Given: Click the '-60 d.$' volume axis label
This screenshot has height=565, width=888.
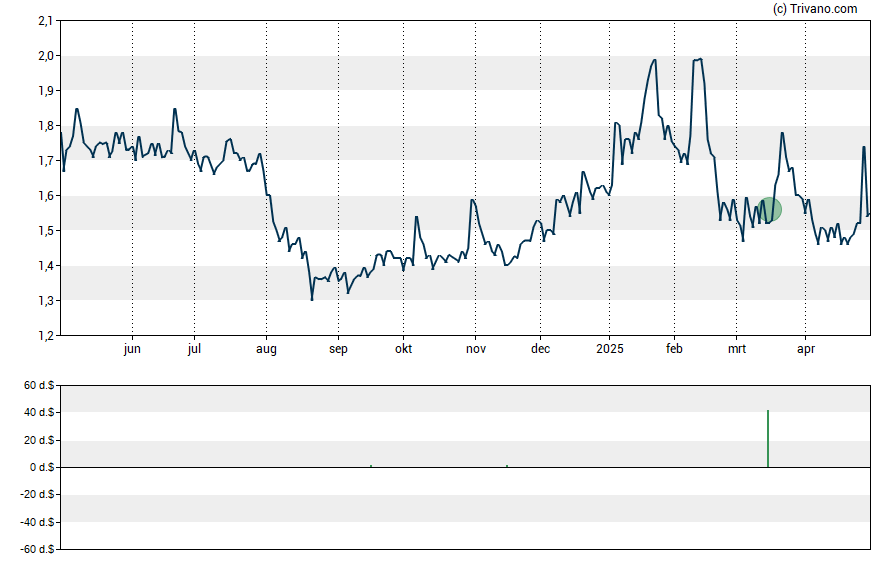Looking at the screenshot, I should coord(37,550).
